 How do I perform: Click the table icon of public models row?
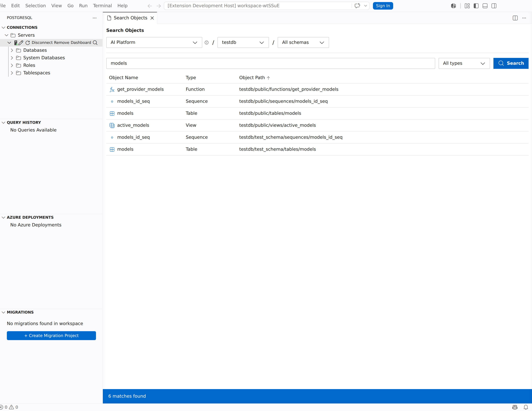pos(112,113)
